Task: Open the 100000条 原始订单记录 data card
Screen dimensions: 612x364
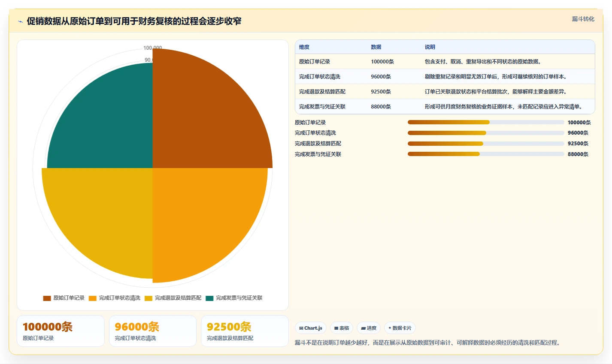Action: [x=61, y=331]
